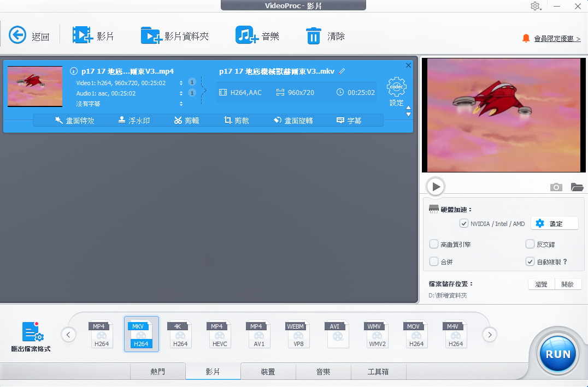
Task: Enable 反交錯 deinterlacing checkbox
Action: point(530,245)
